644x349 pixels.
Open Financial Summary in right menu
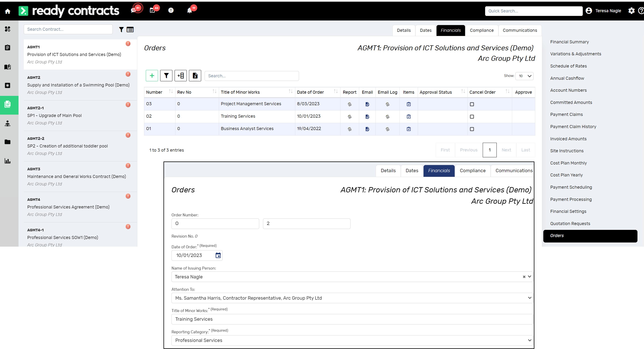pos(569,42)
